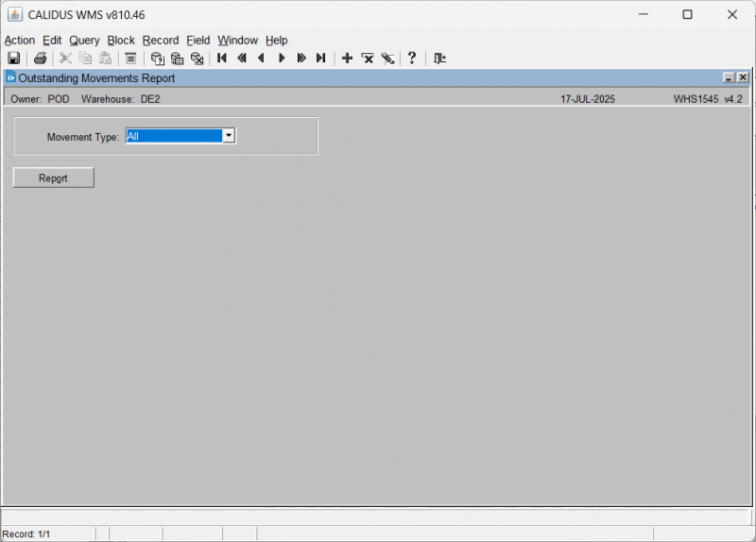Click the date 17-JUL-2025
The height and width of the screenshot is (542, 756).
[588, 99]
